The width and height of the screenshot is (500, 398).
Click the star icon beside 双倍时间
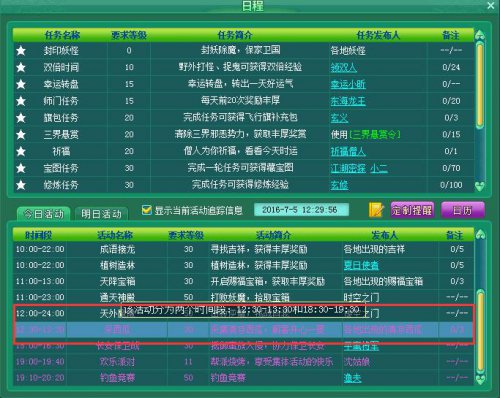pyautogui.click(x=21, y=67)
